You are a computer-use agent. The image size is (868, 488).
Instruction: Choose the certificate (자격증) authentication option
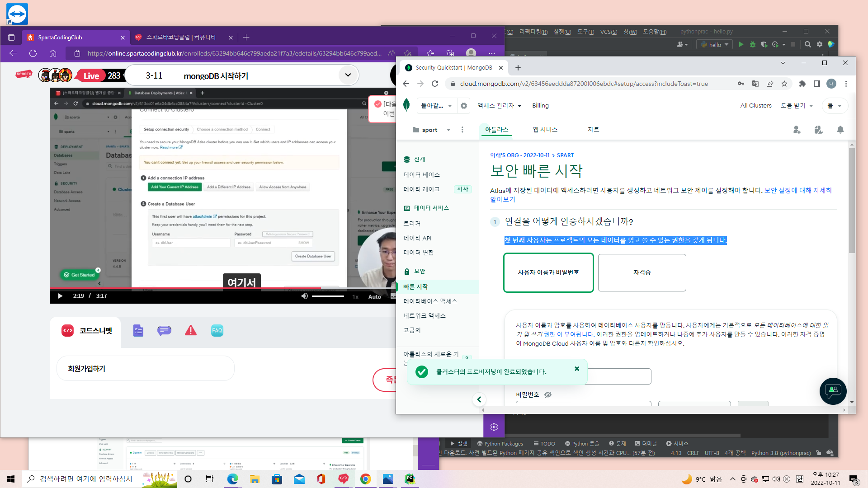click(642, 272)
